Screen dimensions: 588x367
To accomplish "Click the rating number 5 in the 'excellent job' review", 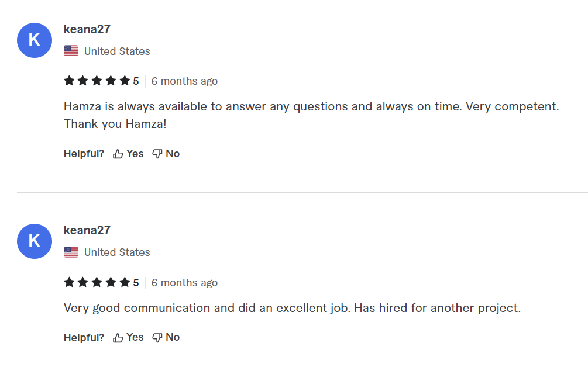I will pyautogui.click(x=136, y=283).
